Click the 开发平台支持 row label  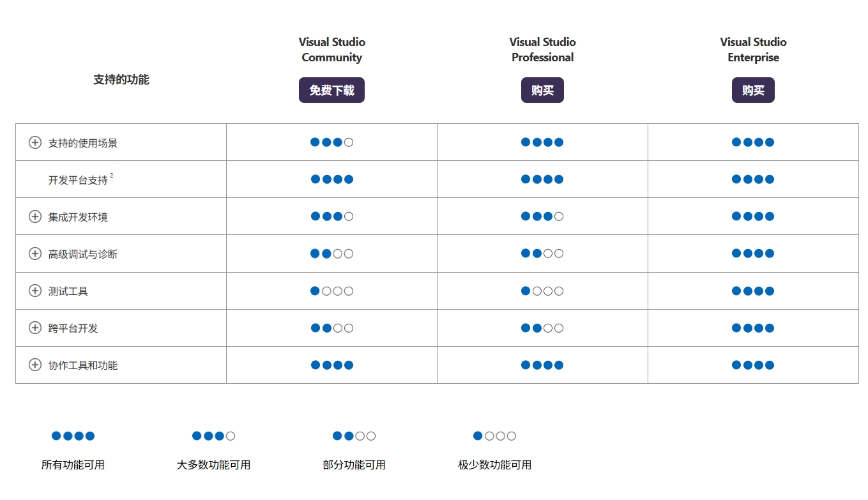tap(78, 180)
